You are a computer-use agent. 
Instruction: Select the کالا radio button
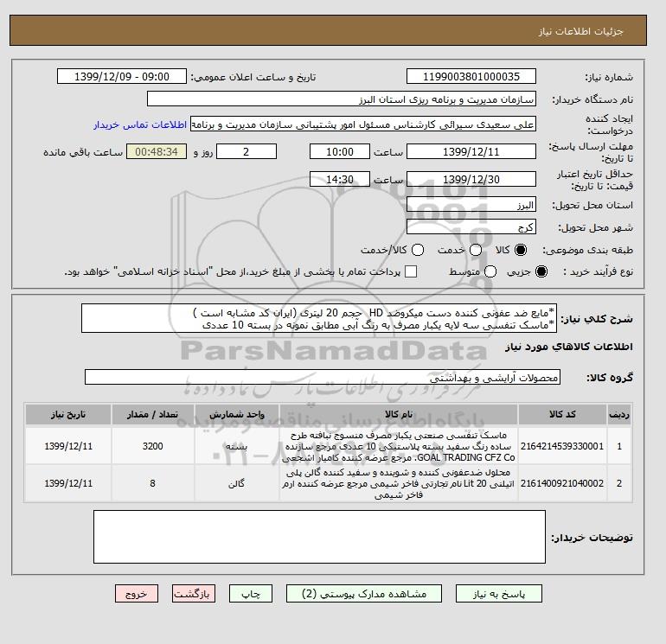coord(521,250)
